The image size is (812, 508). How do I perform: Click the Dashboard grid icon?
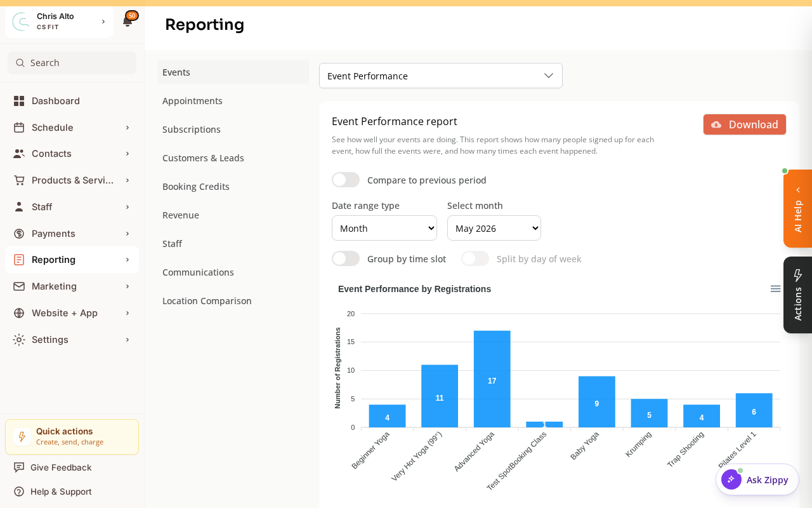[19, 101]
